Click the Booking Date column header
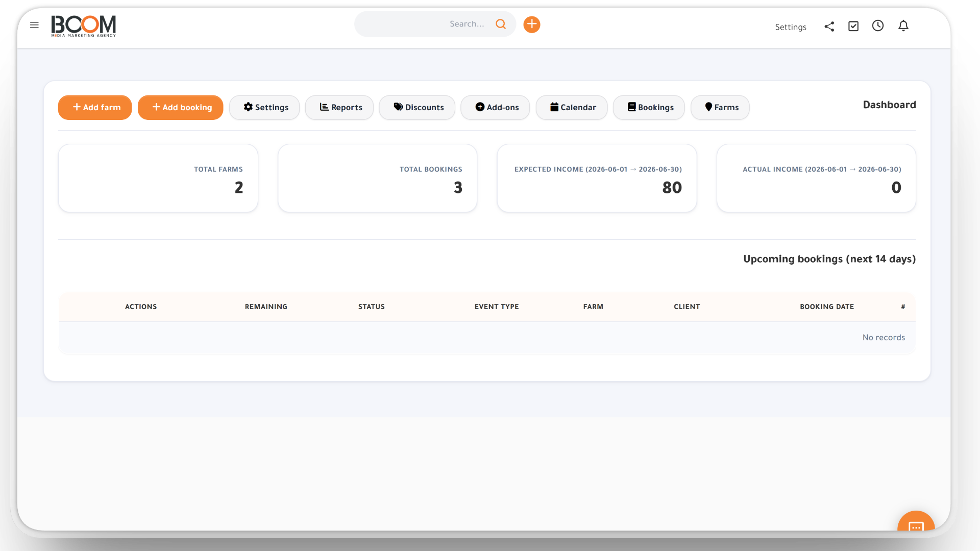The height and width of the screenshot is (551, 980). click(827, 307)
